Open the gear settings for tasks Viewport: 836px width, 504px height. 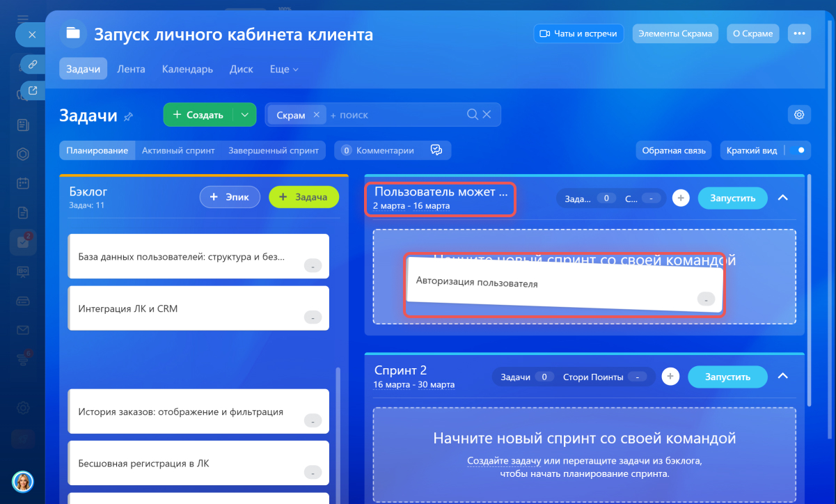(799, 115)
